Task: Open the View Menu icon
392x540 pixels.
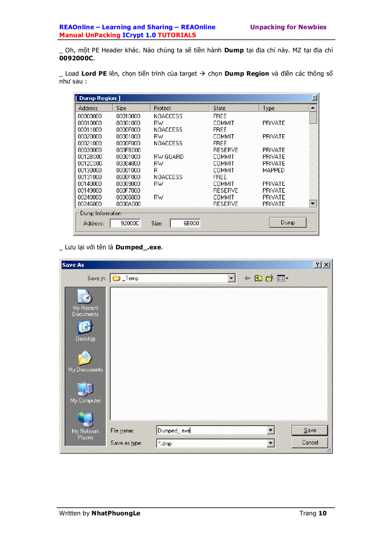Action: pyautogui.click(x=281, y=278)
